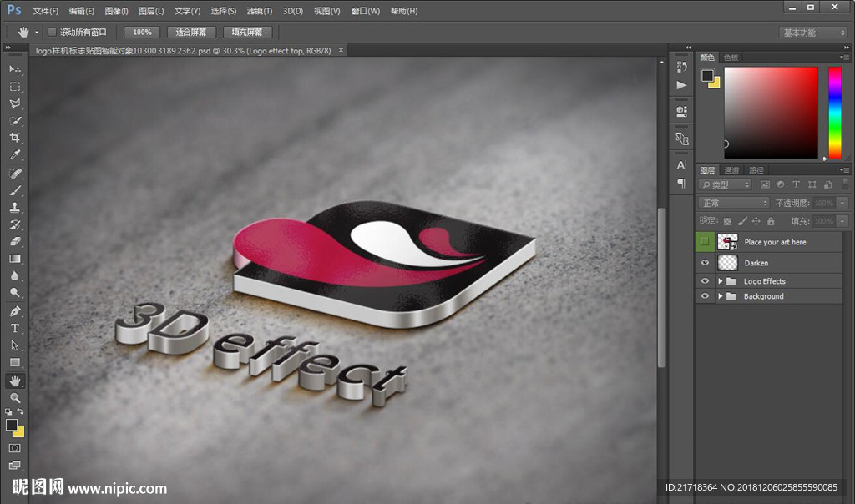Open the layer filter type dropdown
Image resolution: width=855 pixels, height=504 pixels.
726,184
